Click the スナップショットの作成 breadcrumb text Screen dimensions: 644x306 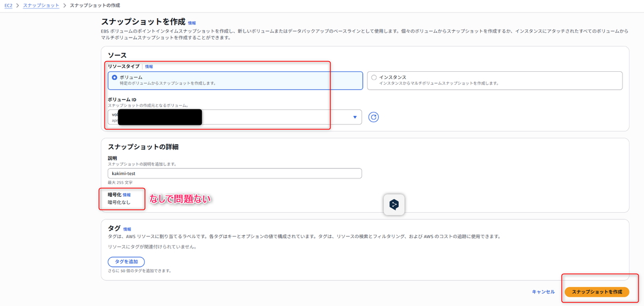pos(95,5)
